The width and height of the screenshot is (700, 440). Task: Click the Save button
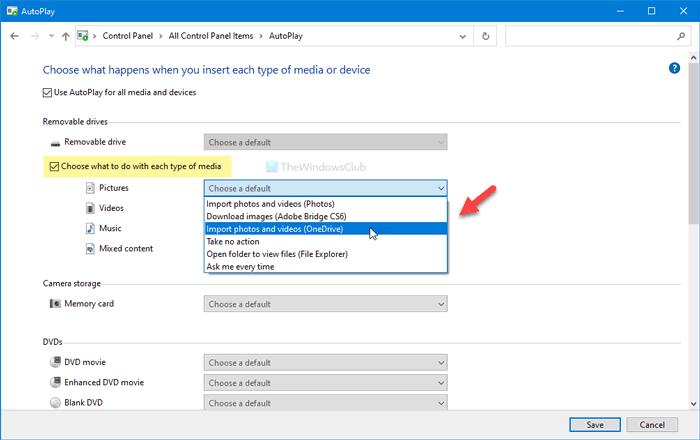(x=594, y=425)
